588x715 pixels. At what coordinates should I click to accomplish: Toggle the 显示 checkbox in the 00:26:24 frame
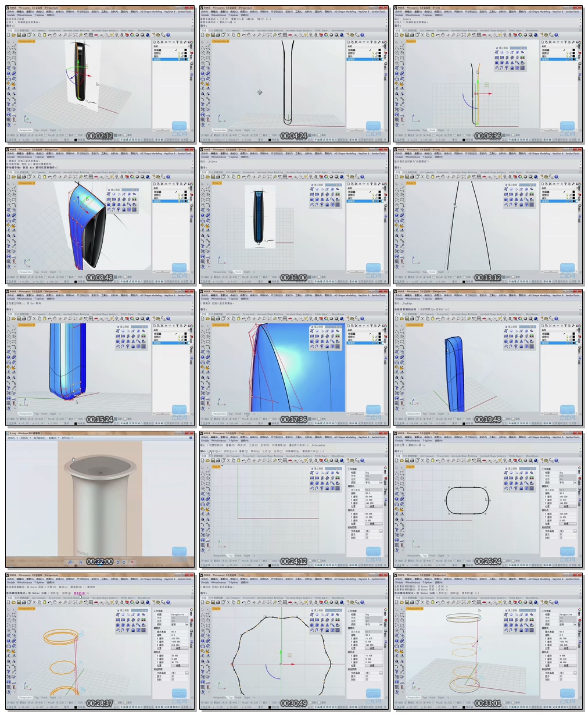561,534
